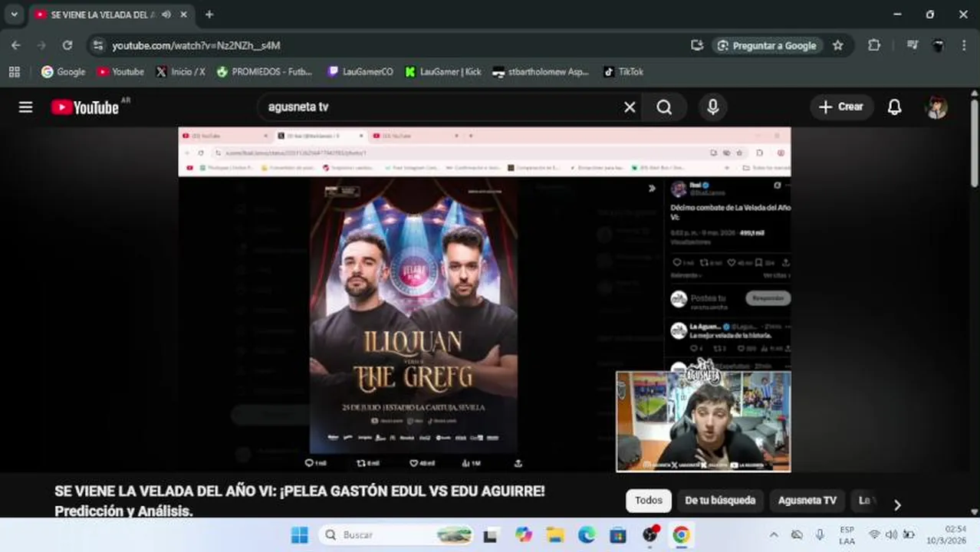Image resolution: width=980 pixels, height=552 pixels.
Task: Open the YouTube hamburger guide menu
Action: tap(25, 107)
